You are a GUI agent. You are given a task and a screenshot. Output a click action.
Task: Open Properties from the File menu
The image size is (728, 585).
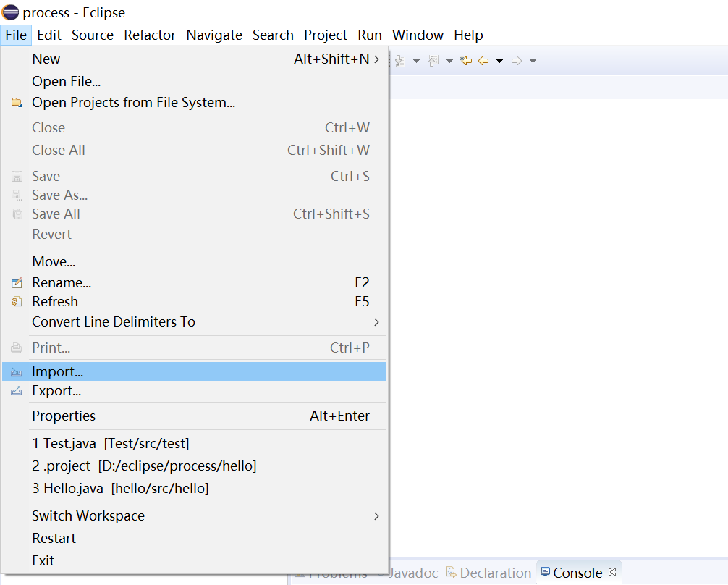click(x=194, y=416)
